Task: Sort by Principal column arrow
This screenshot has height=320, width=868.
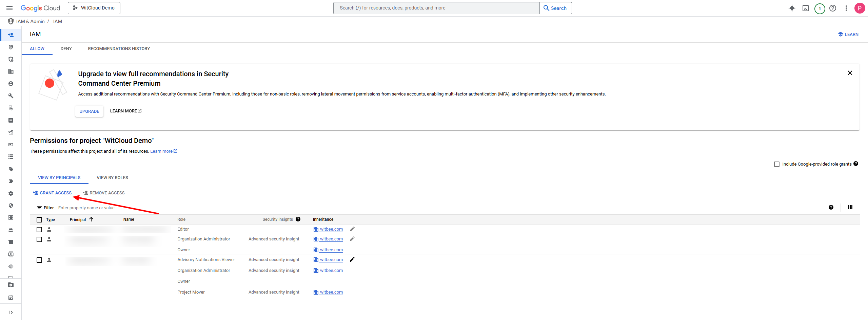Action: [x=91, y=219]
